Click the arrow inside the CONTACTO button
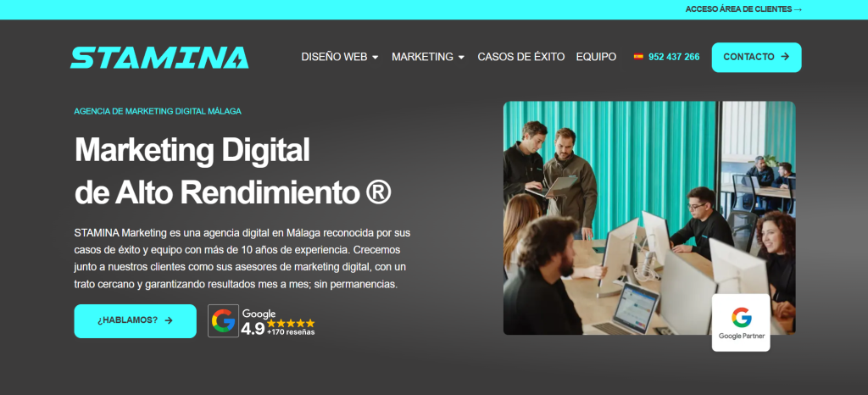The height and width of the screenshot is (395, 868). (x=784, y=57)
